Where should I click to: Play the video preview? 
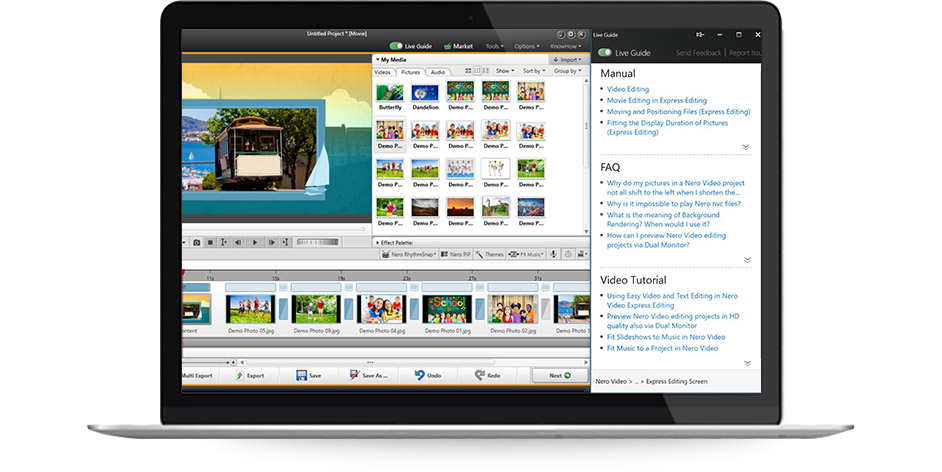point(255,242)
